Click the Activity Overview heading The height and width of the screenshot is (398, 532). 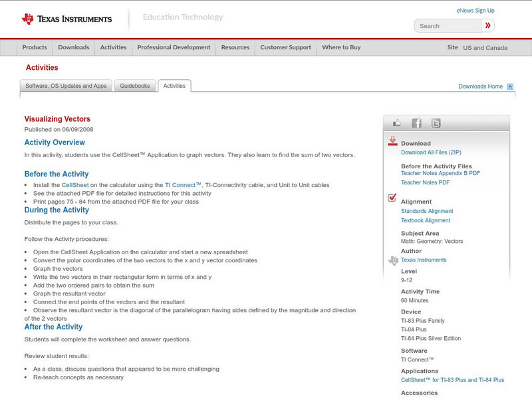coord(55,142)
